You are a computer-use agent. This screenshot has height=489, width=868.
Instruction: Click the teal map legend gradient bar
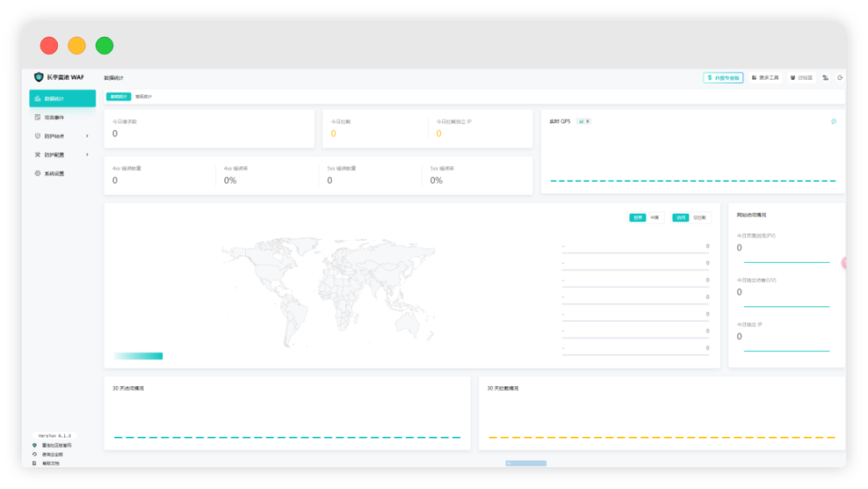[x=138, y=356]
